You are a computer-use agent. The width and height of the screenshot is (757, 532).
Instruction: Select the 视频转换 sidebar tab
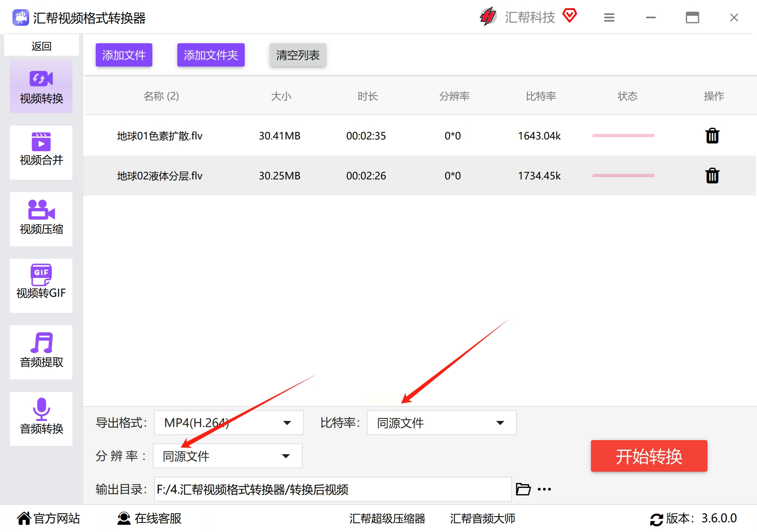coord(41,86)
